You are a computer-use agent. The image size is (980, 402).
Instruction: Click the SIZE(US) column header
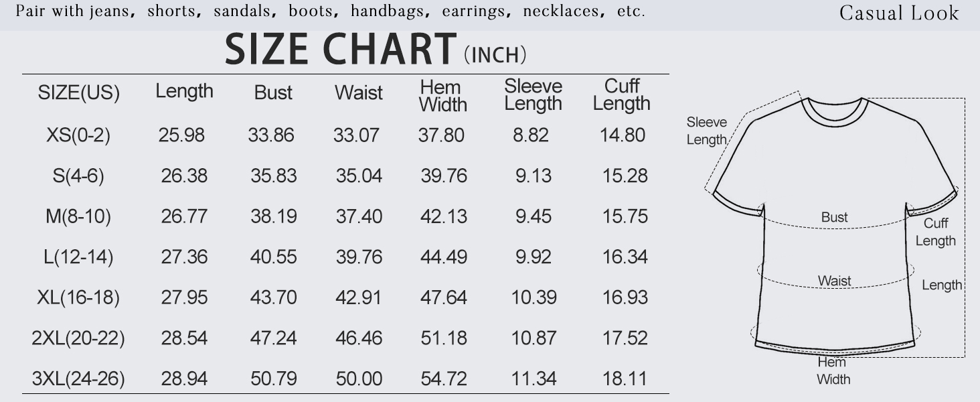(x=78, y=93)
